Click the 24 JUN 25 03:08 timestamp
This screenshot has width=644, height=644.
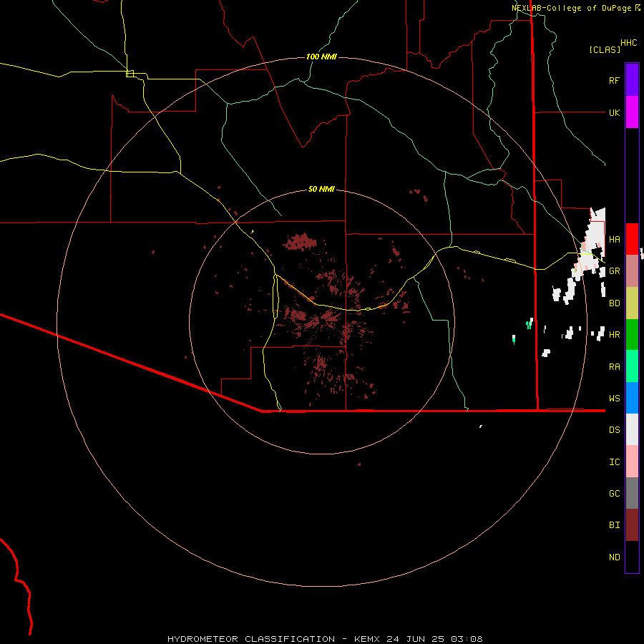point(434,639)
